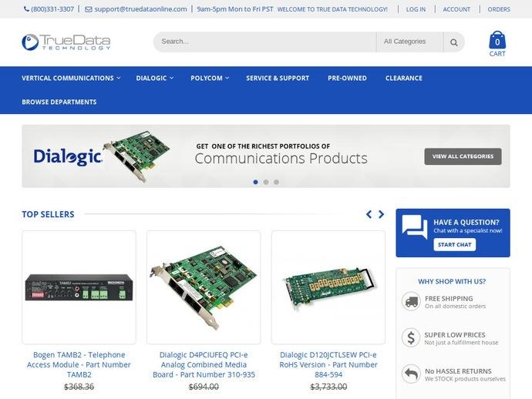
Task: Select the first banner slide dot
Action: point(256,182)
